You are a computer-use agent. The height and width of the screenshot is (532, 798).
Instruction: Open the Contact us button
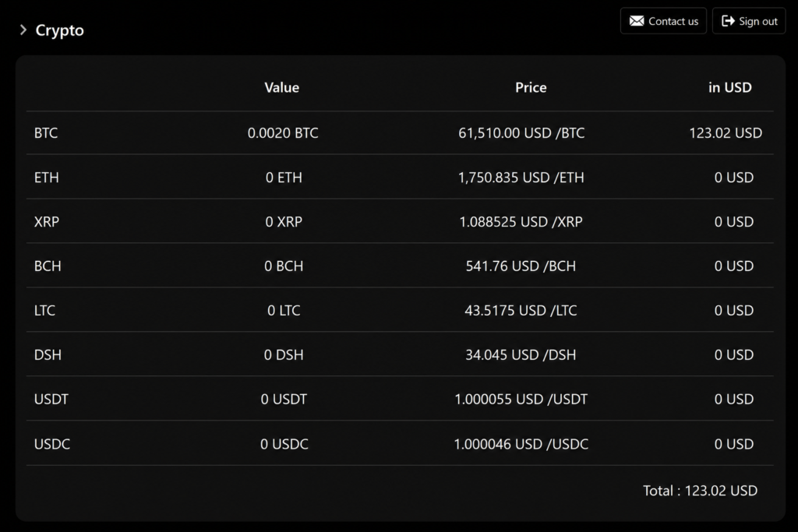(x=663, y=21)
